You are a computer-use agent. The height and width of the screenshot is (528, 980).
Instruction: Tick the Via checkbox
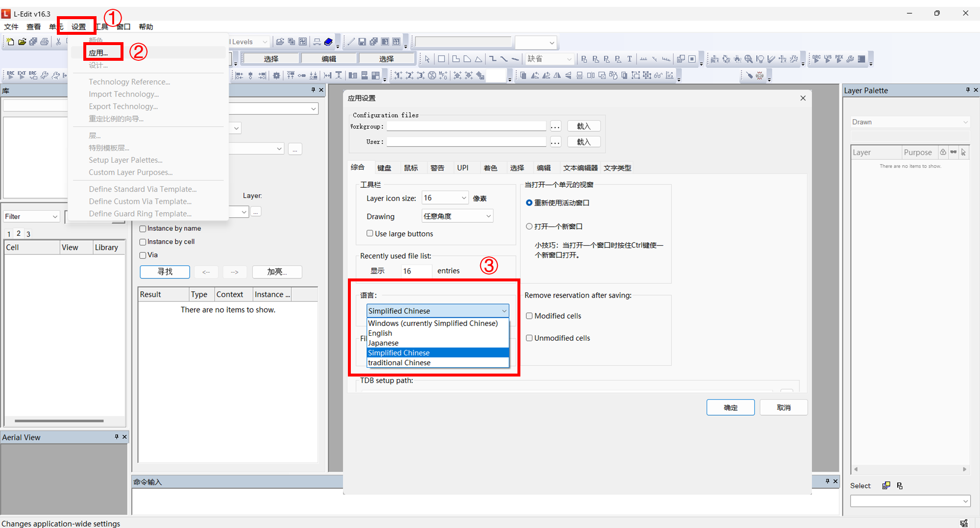(x=143, y=255)
